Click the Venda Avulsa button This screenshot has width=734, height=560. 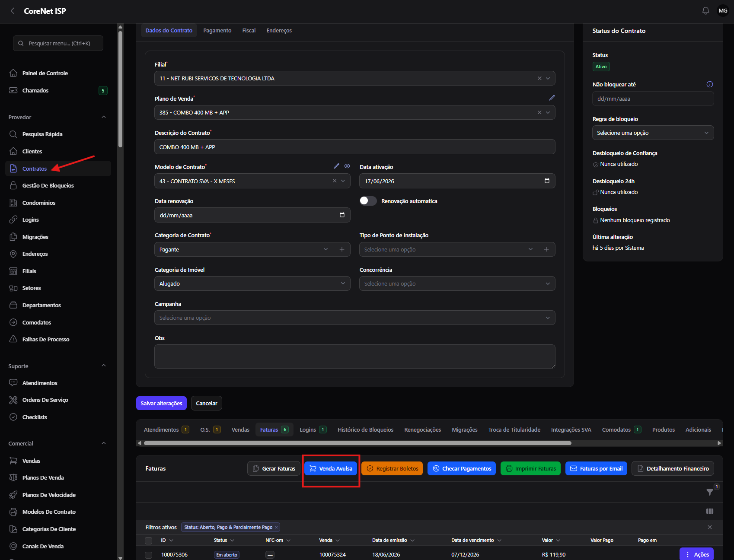click(331, 468)
